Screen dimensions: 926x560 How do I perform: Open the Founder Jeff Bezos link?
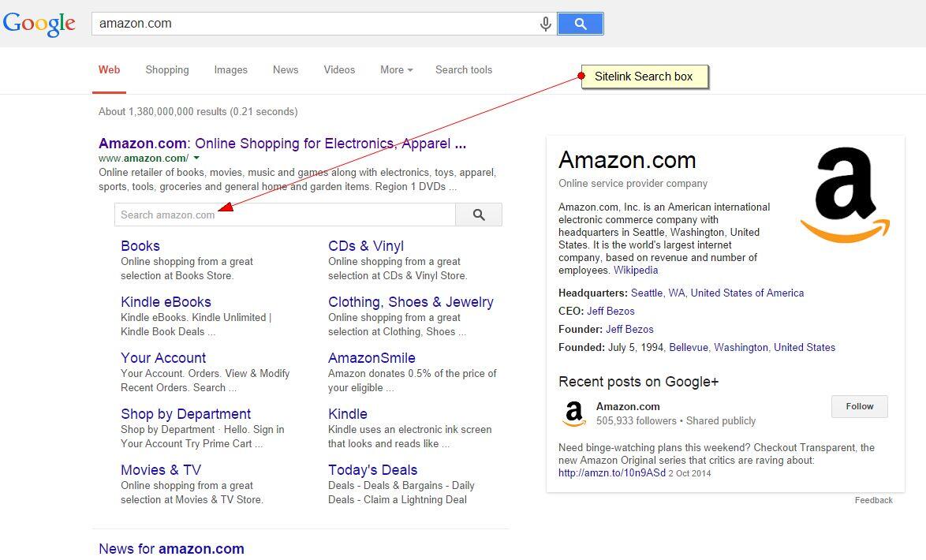(629, 330)
